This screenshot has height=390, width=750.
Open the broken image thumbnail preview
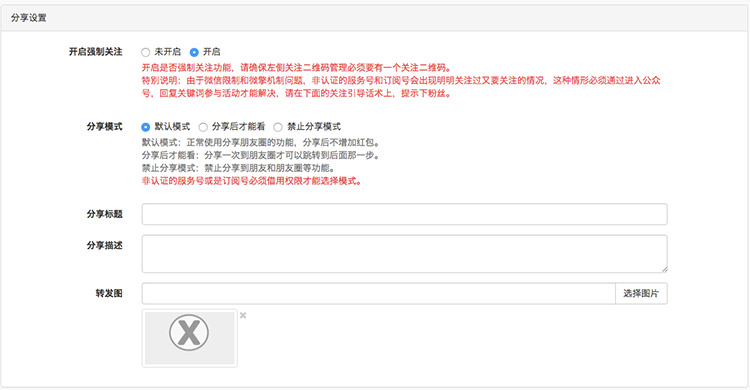[189, 338]
